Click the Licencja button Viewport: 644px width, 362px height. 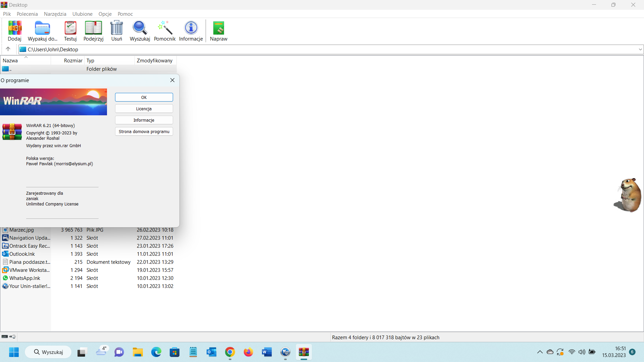144,109
